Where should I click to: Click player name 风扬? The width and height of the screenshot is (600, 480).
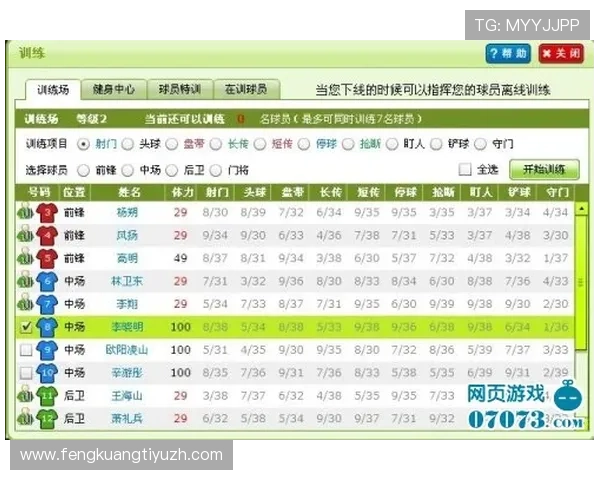127,235
